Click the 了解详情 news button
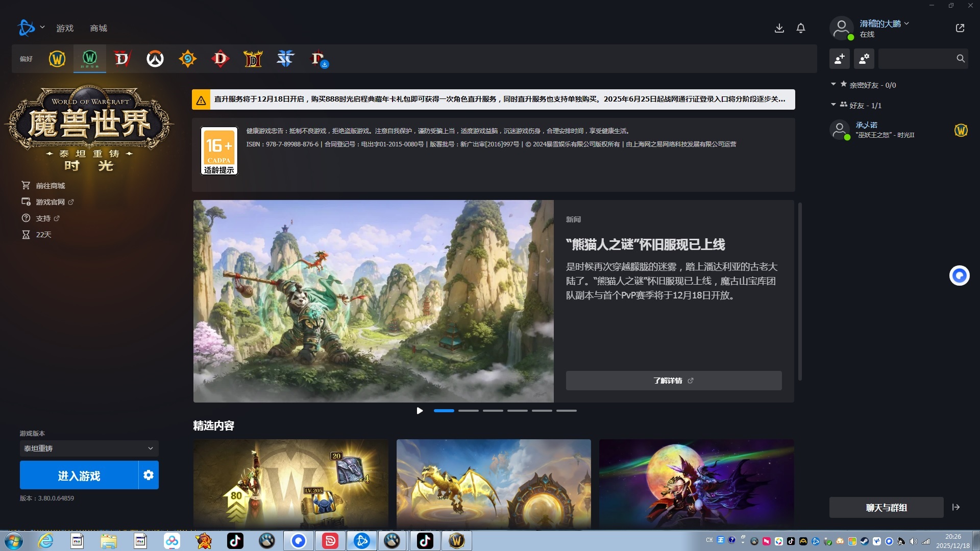This screenshot has height=551, width=980. (x=673, y=381)
